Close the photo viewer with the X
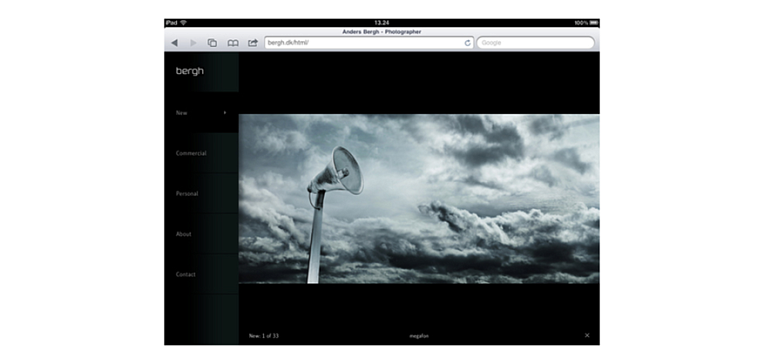 tap(587, 335)
